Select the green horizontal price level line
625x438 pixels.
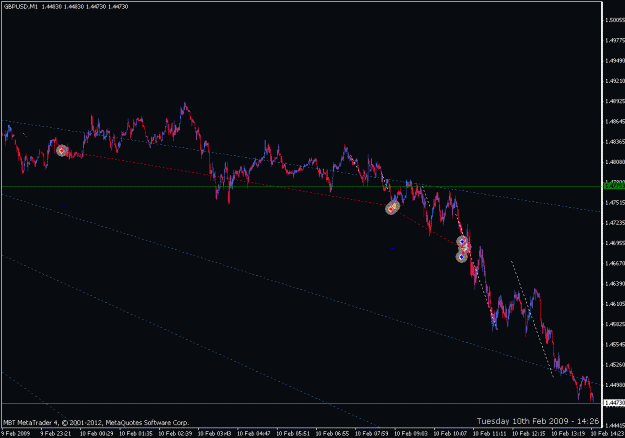click(302, 187)
